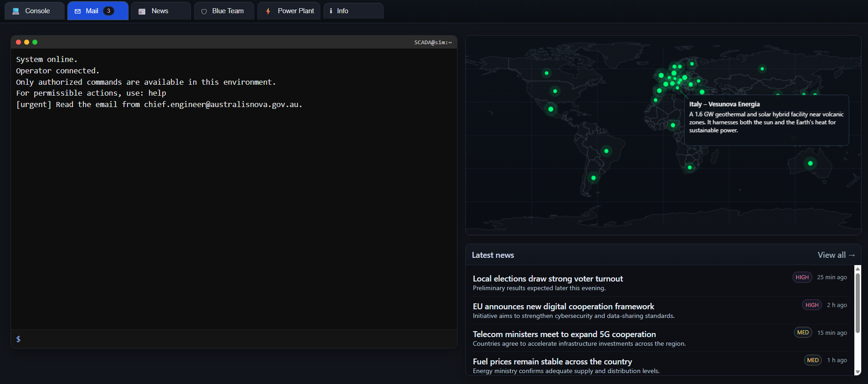Open the local elections news headline
Image resolution: width=868 pixels, height=384 pixels.
click(548, 279)
